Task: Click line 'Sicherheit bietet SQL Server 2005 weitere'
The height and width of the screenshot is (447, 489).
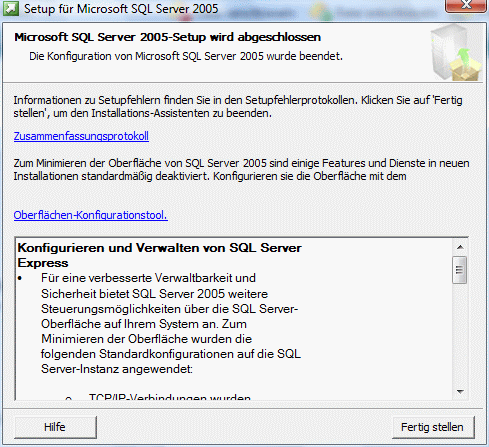Action: coord(154,294)
